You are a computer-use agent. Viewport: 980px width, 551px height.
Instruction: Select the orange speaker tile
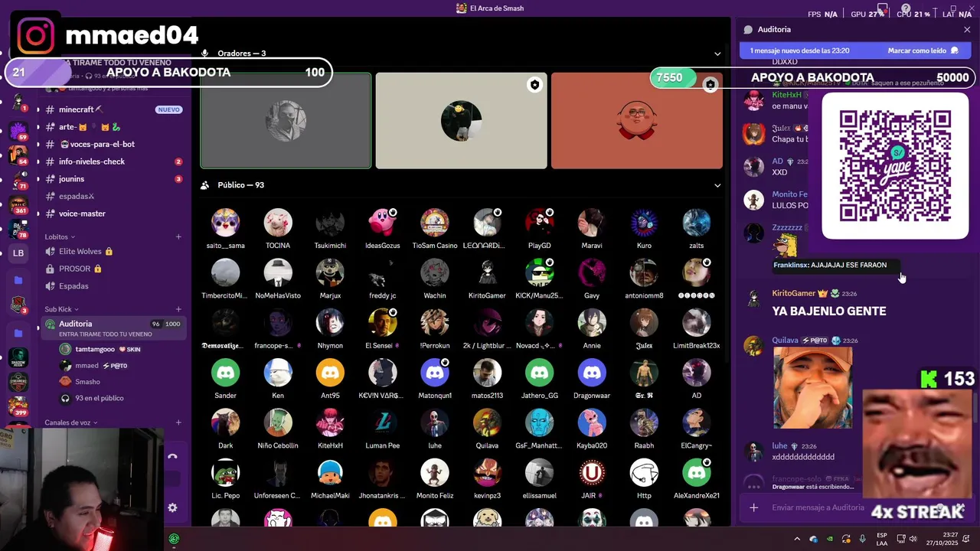click(x=636, y=121)
